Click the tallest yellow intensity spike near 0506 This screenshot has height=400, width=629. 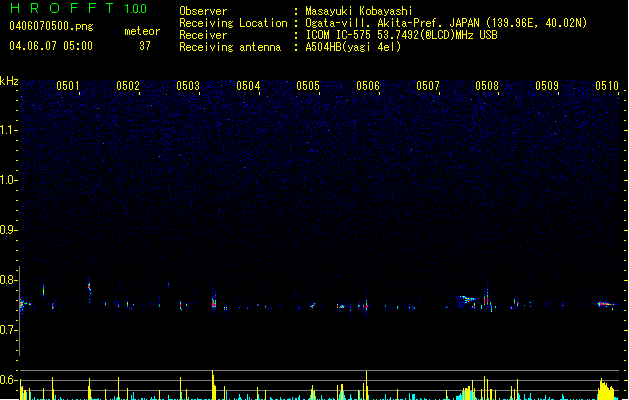[x=366, y=385]
